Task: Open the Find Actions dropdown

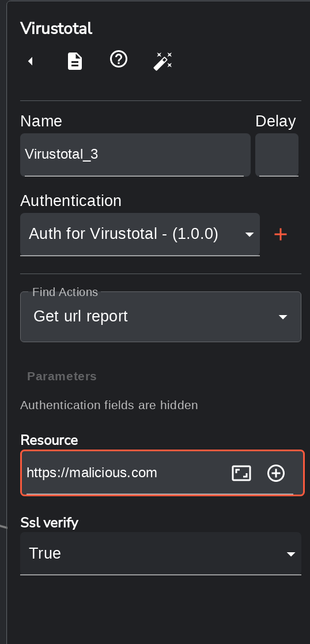Action: (161, 317)
